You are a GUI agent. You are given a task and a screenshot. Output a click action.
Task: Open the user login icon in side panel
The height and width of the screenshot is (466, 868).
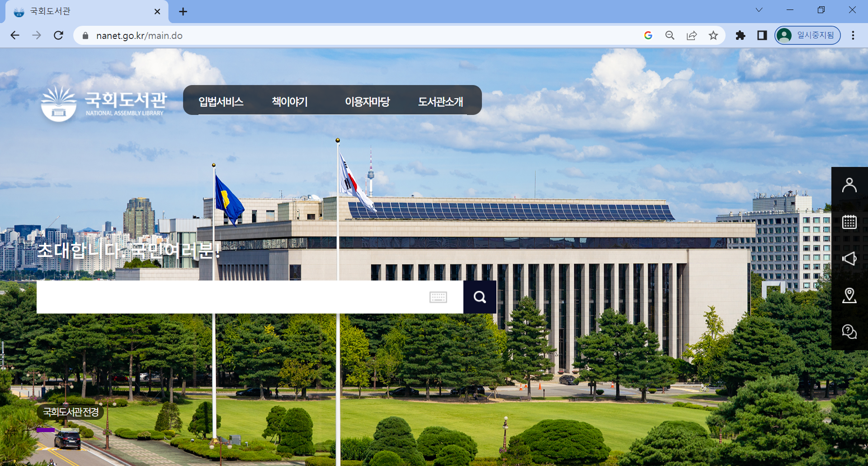coord(849,185)
